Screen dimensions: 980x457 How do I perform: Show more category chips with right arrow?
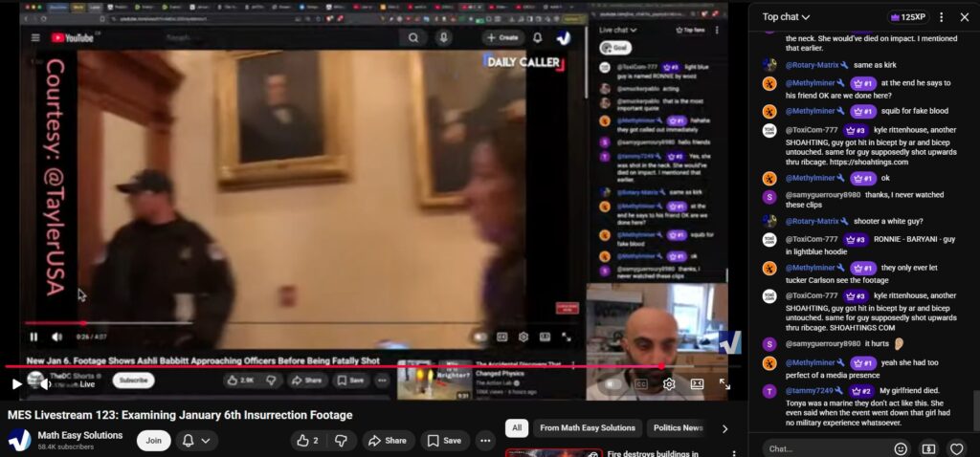[724, 428]
